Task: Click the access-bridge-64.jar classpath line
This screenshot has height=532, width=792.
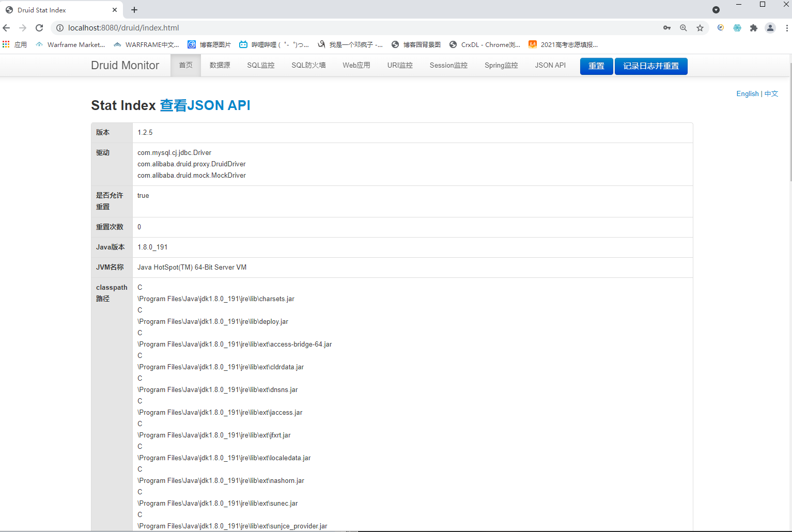Action: click(235, 345)
